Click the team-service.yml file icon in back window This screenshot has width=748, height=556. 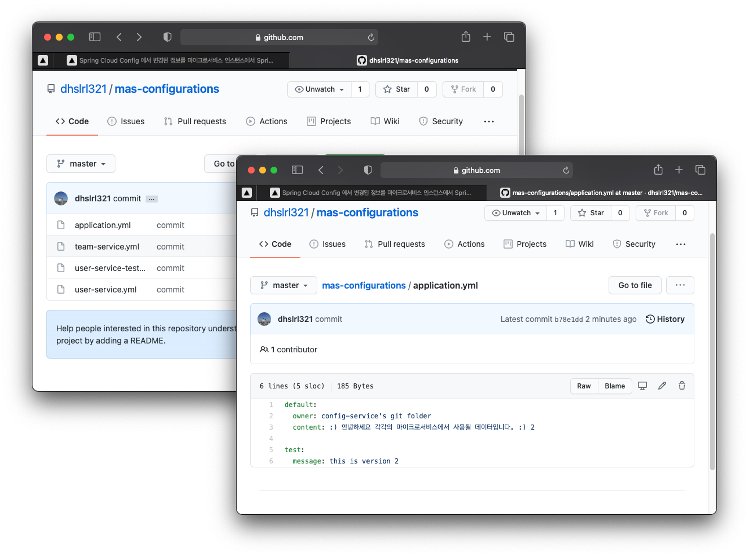tap(61, 247)
